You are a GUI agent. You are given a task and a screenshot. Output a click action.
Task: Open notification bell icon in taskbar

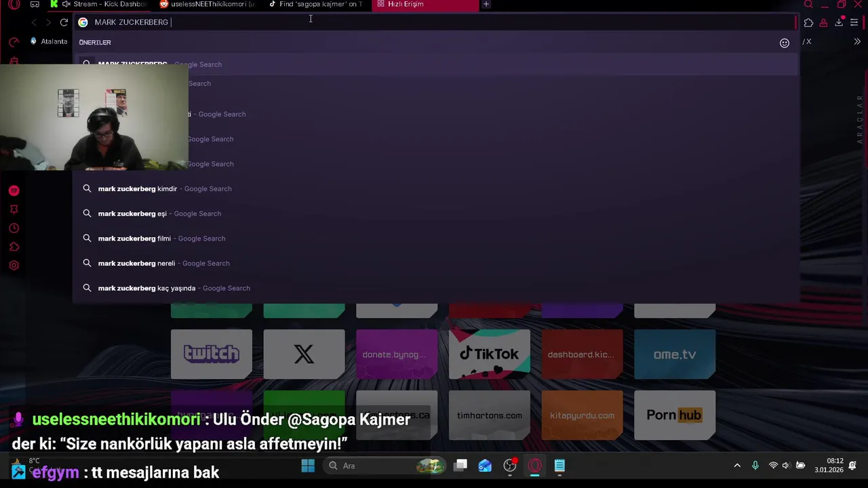853,466
